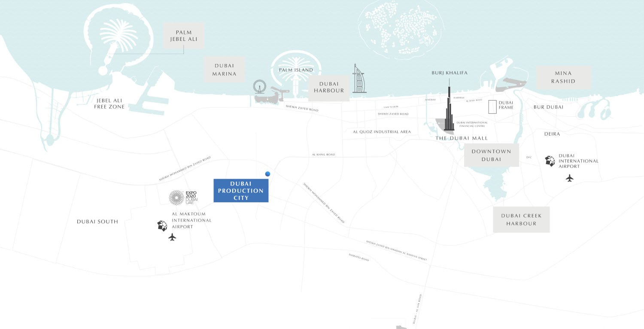Click the Al Wasl Road label

[474, 100]
